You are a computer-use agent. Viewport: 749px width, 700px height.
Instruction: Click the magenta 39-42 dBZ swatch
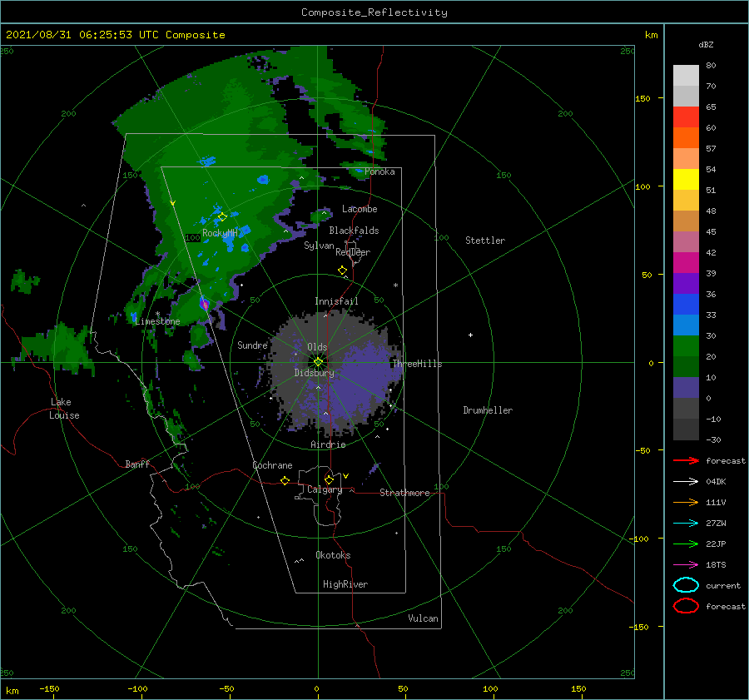coord(686,263)
